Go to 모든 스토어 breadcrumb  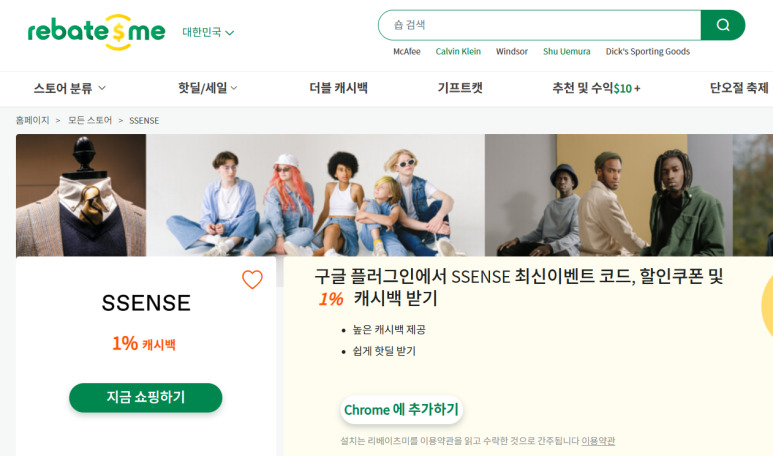90,120
